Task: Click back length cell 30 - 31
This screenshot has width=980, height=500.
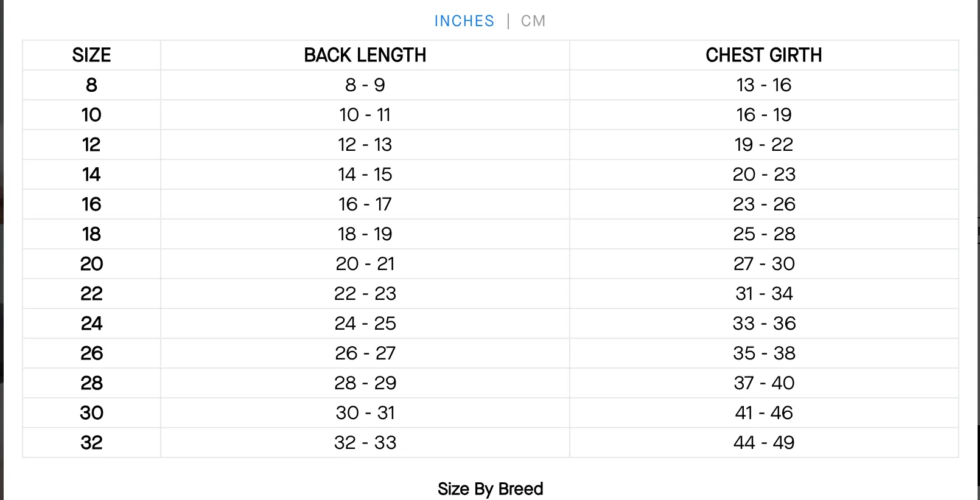Action: tap(365, 413)
